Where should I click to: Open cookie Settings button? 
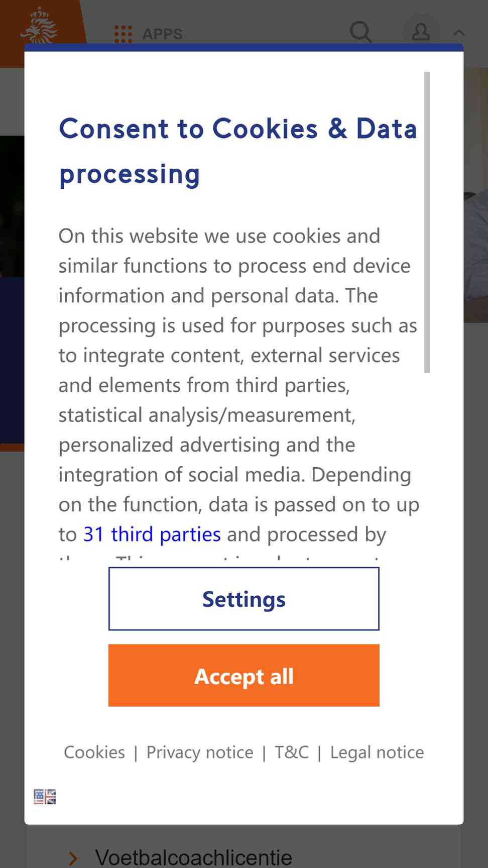[244, 599]
